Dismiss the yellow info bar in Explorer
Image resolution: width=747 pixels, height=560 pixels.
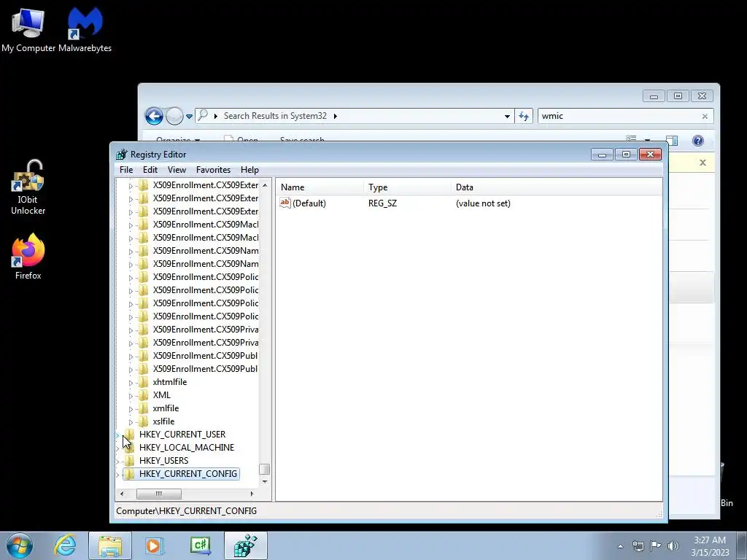[x=703, y=163]
